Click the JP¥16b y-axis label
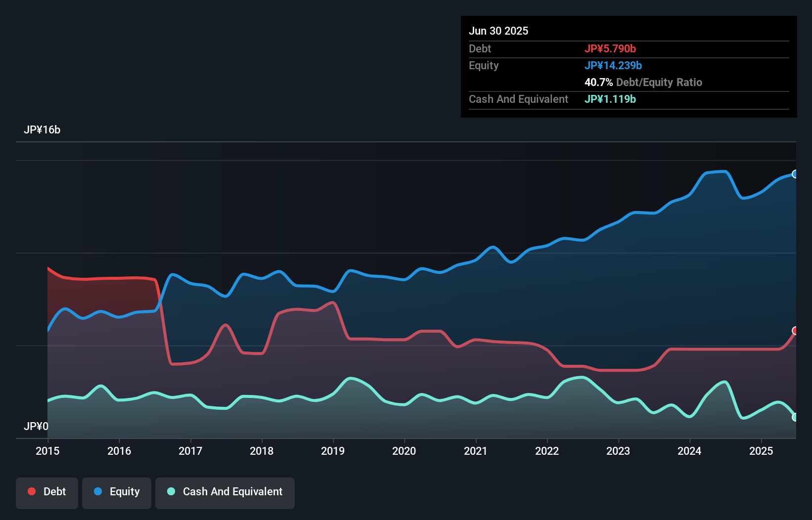 pos(42,130)
